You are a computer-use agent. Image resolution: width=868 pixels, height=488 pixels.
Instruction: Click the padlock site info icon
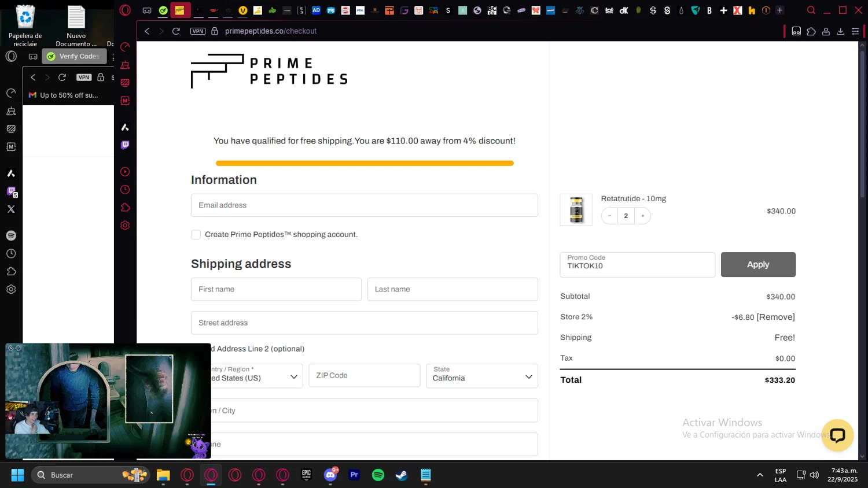click(x=215, y=31)
